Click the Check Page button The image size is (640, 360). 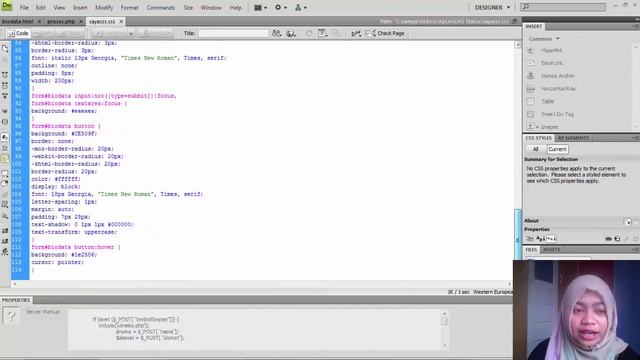[x=385, y=33]
